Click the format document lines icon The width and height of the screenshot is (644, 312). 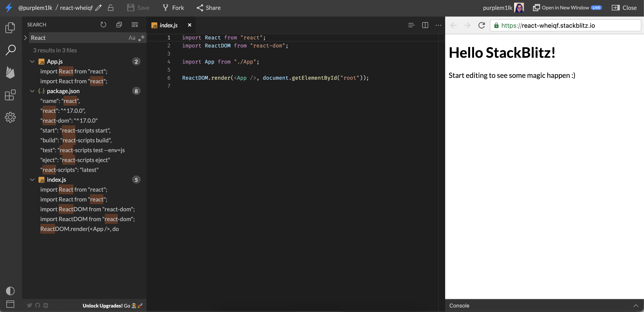pos(411,25)
